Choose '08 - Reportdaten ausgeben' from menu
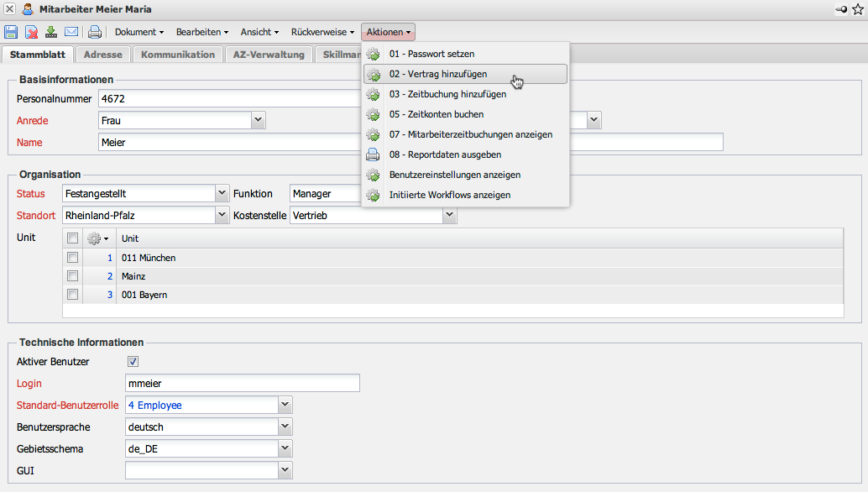 click(x=445, y=154)
